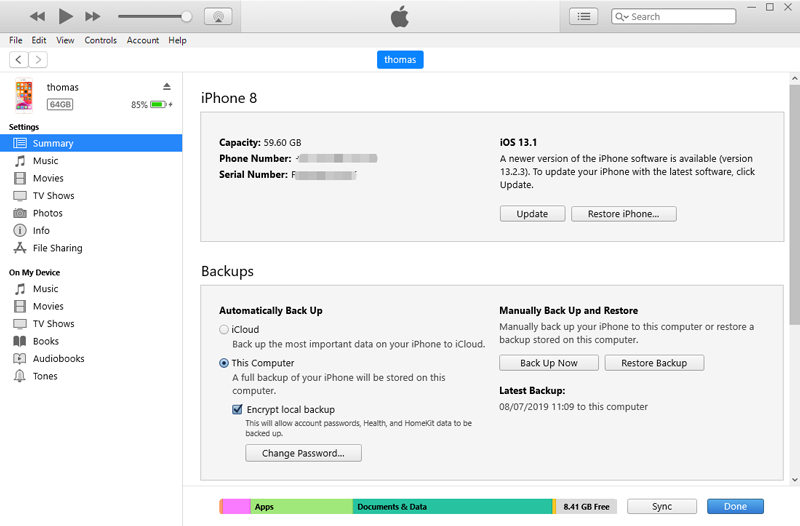The height and width of the screenshot is (526, 800).
Task: Click the fast-forward button
Action: point(92,16)
